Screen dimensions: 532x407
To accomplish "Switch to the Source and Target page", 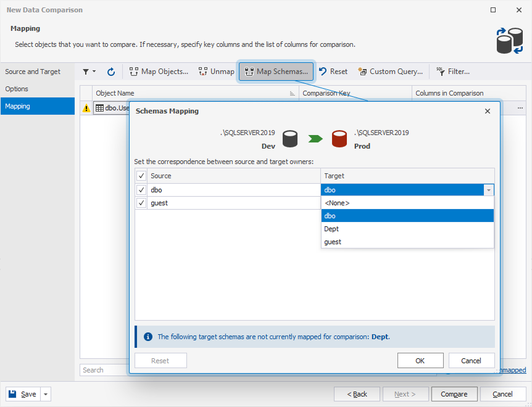I will tap(33, 72).
